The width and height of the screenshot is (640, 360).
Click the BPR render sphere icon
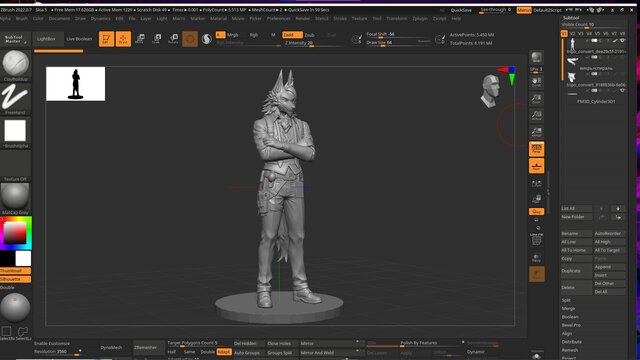536,58
